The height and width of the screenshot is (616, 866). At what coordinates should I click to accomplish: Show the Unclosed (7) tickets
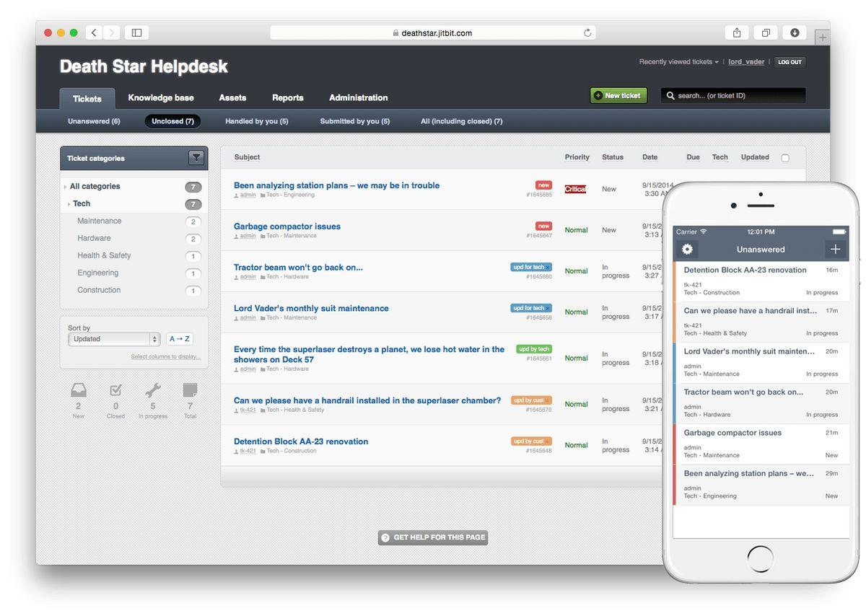click(x=172, y=121)
